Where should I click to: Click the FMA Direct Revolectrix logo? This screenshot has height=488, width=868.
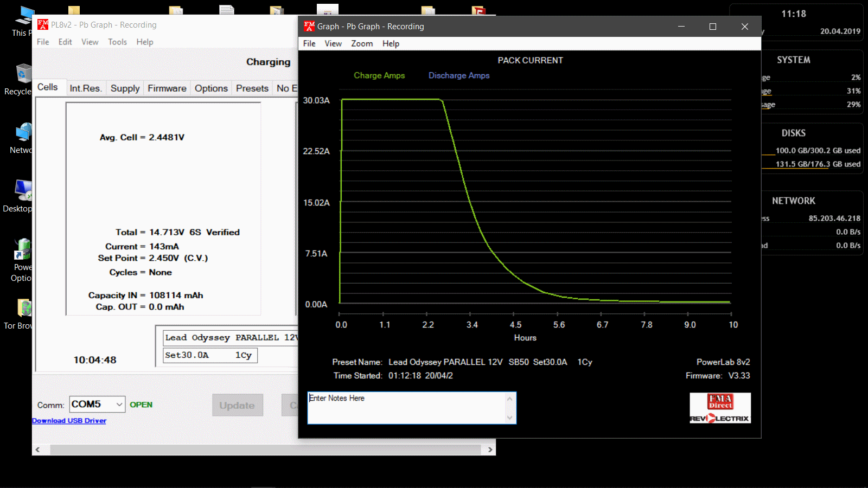pyautogui.click(x=720, y=408)
